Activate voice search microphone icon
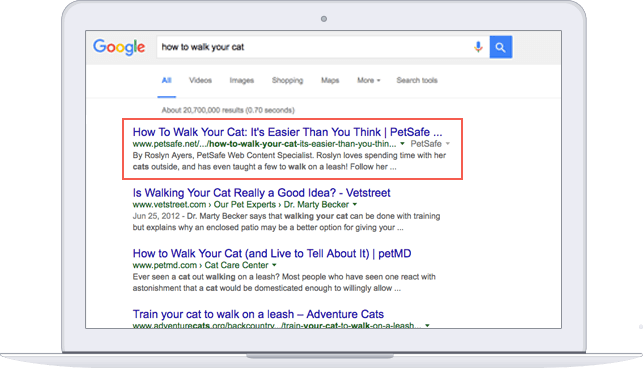Viewport: 643px width, 368px height. coord(478,47)
